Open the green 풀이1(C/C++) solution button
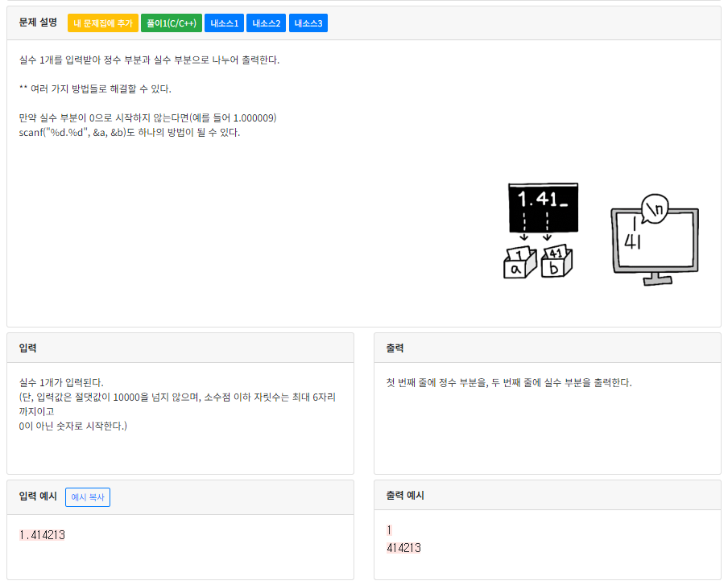Viewport: 728px width, 585px height. 172,23
